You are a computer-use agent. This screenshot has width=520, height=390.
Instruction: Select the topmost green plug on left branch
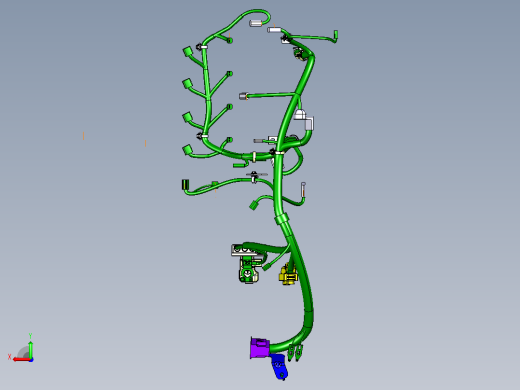pyautogui.click(x=188, y=52)
